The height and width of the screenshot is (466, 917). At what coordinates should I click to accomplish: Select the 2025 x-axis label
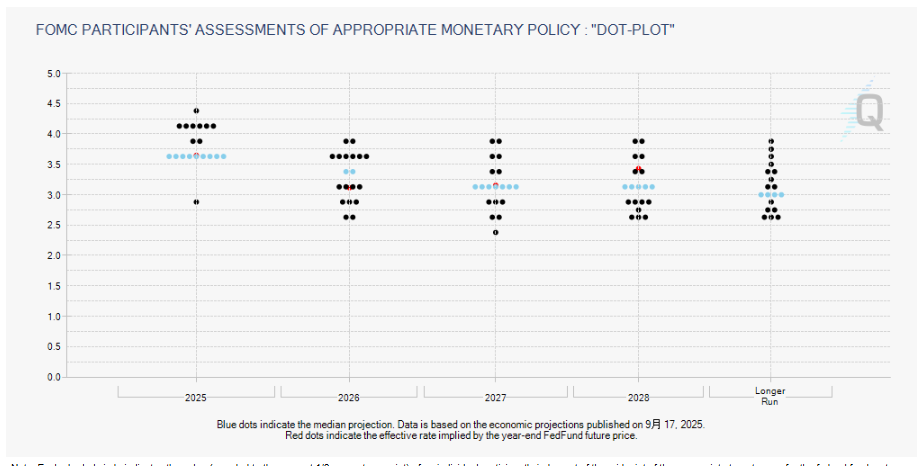click(196, 398)
